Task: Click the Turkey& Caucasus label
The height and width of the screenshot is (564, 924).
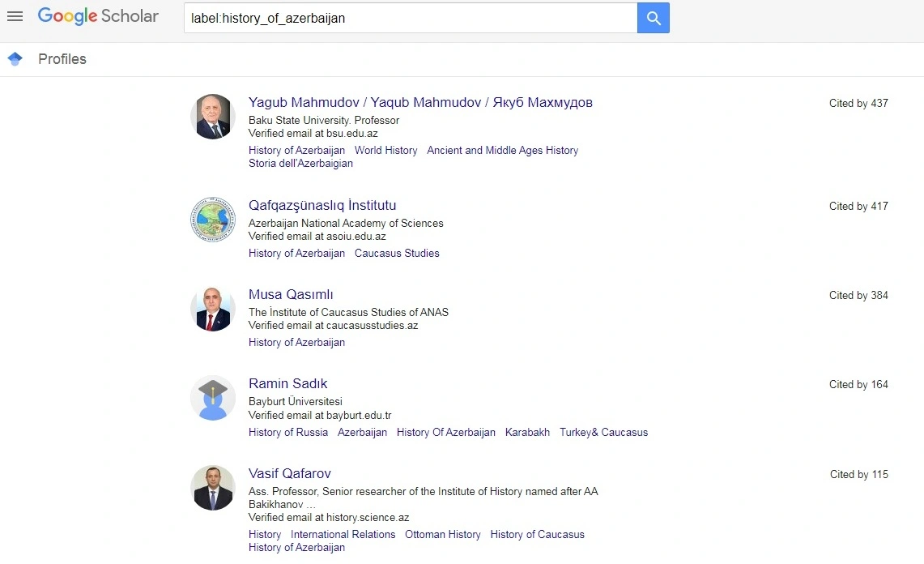Action: coord(603,433)
